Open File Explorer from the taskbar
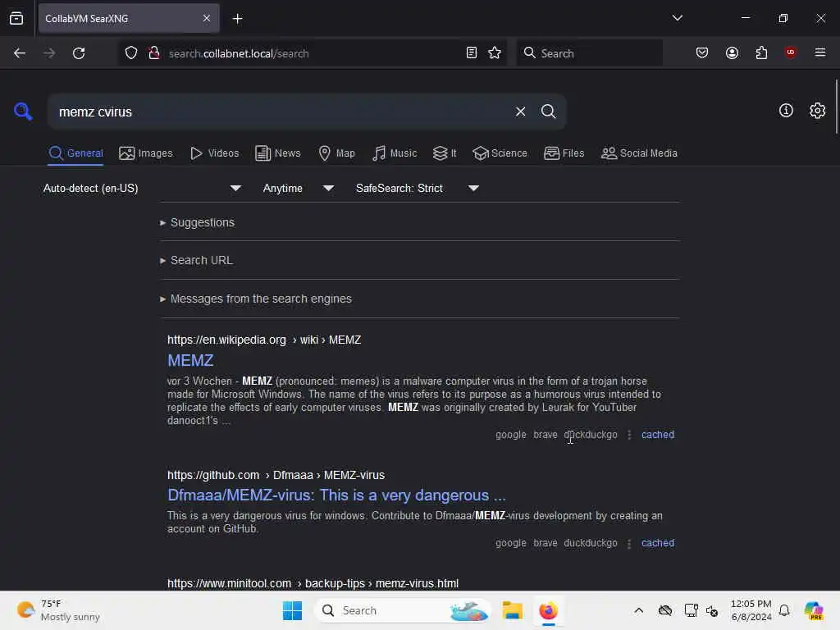Image resolution: width=840 pixels, height=630 pixels. [512, 610]
